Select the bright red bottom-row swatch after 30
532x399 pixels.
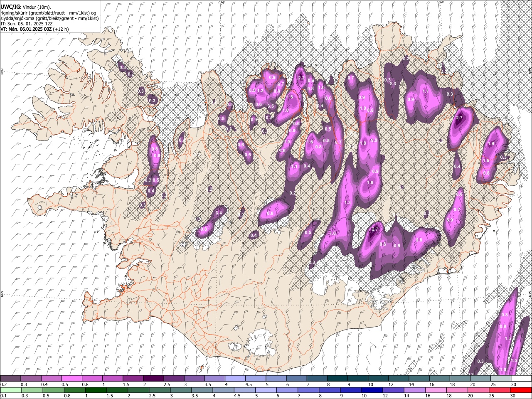point(520,390)
